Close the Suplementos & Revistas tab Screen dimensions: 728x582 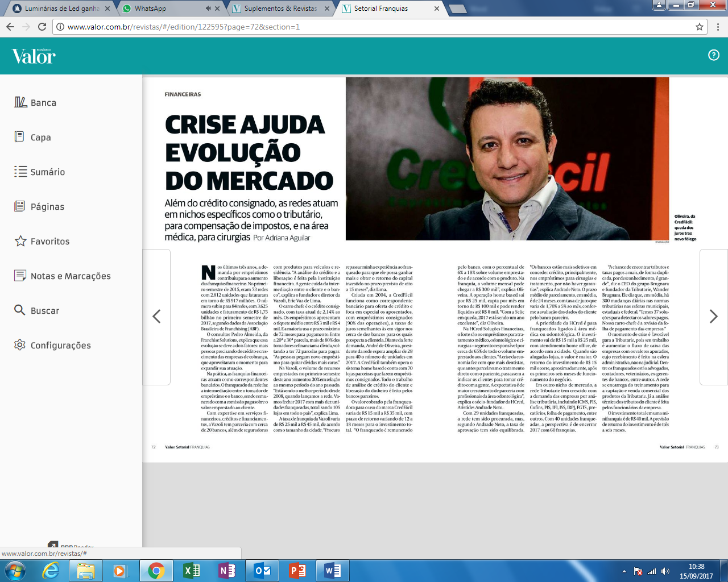pyautogui.click(x=327, y=9)
